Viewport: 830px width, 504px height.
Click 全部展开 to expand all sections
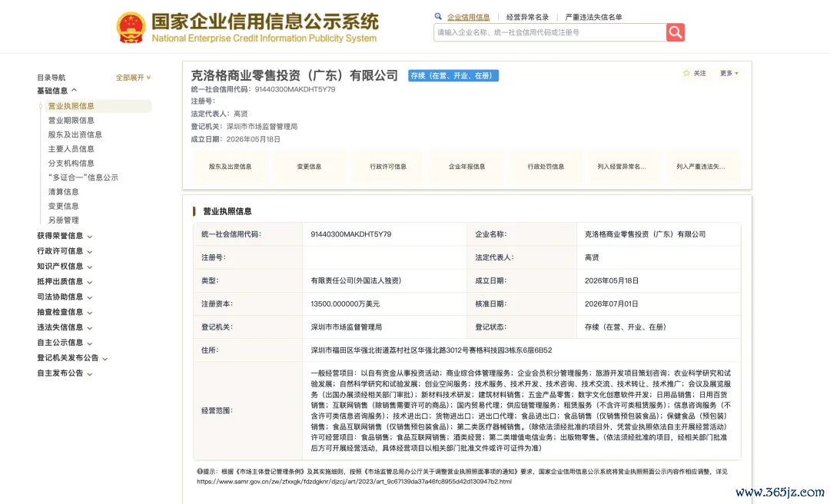[133, 78]
